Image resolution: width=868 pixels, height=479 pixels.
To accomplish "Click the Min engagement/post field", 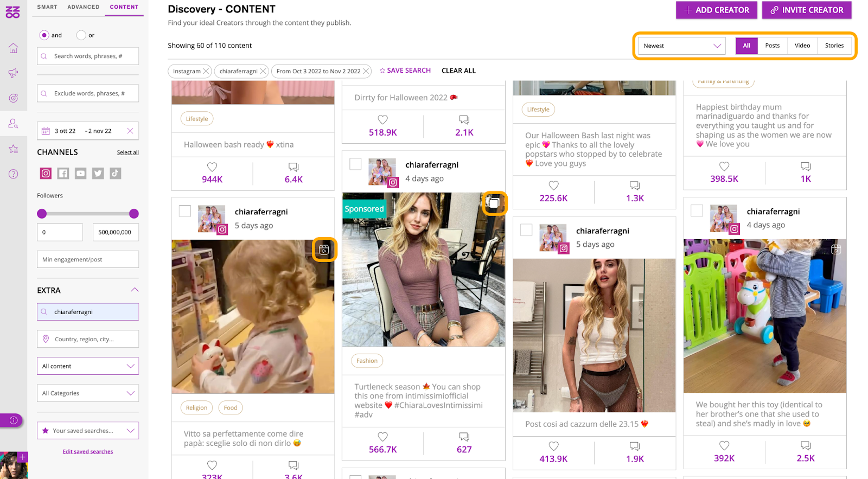I will pyautogui.click(x=88, y=259).
